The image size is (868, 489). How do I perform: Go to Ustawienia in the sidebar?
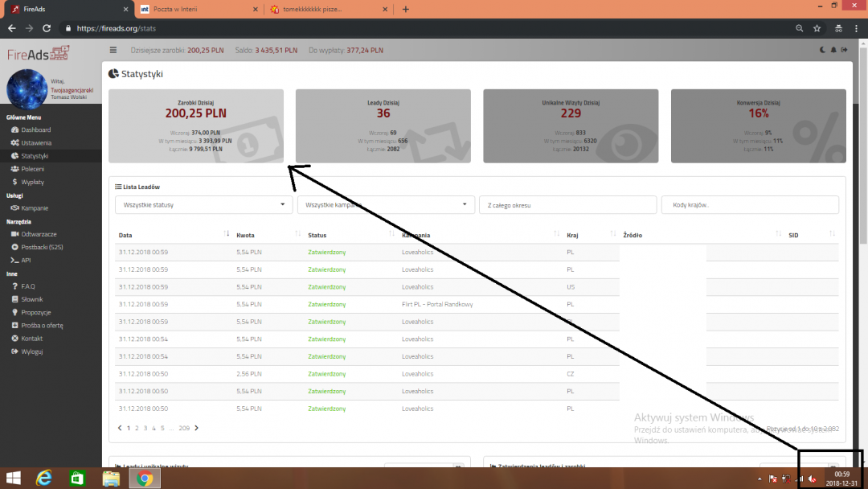pyautogui.click(x=35, y=142)
